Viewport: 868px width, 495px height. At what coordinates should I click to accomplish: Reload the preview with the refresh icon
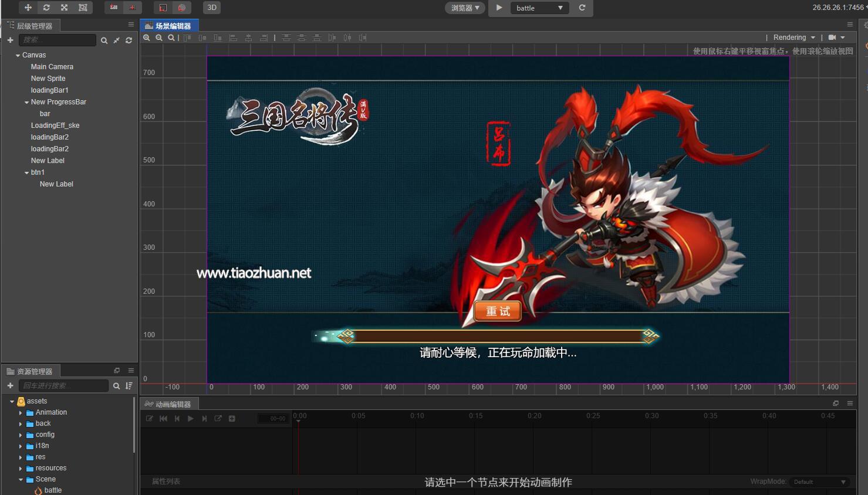tap(582, 8)
